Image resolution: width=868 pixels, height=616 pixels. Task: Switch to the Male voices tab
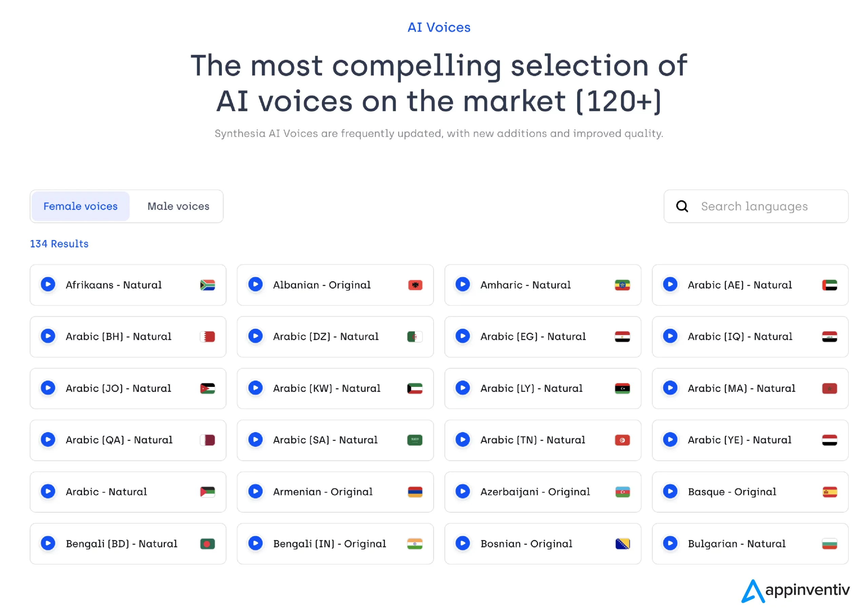click(x=178, y=206)
